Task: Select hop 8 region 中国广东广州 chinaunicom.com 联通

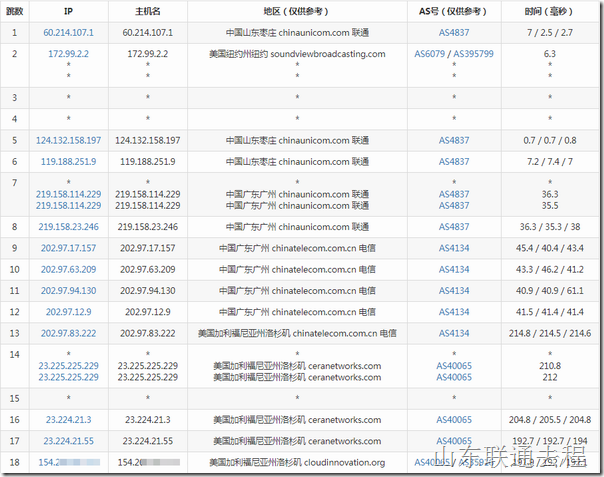Action: tap(297, 227)
